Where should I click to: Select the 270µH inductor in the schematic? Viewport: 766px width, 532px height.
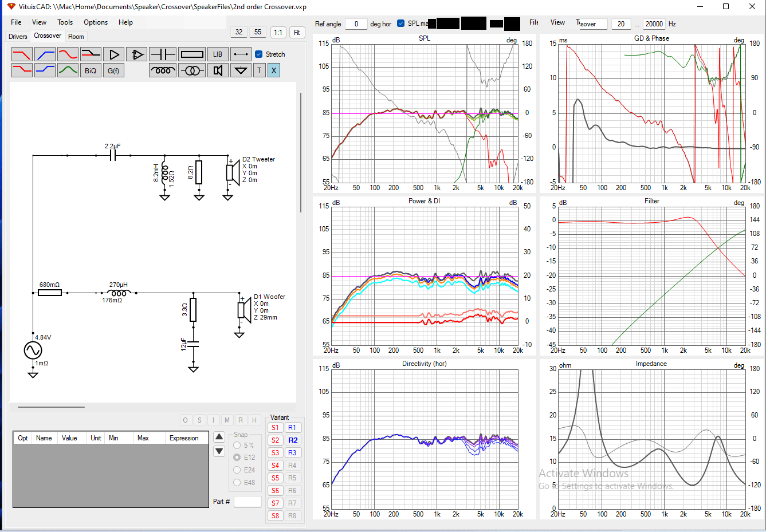click(119, 293)
